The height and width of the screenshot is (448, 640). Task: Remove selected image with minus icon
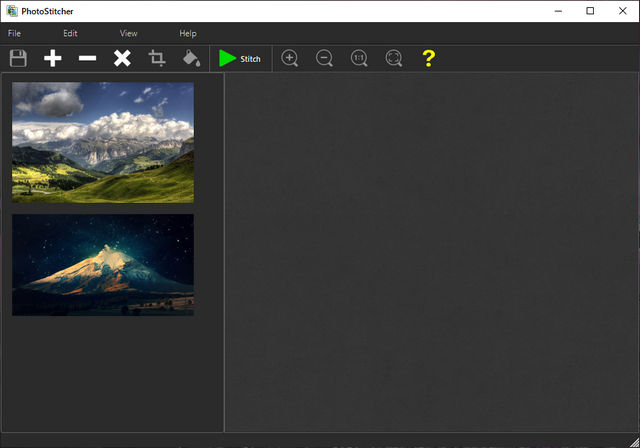pos(88,59)
